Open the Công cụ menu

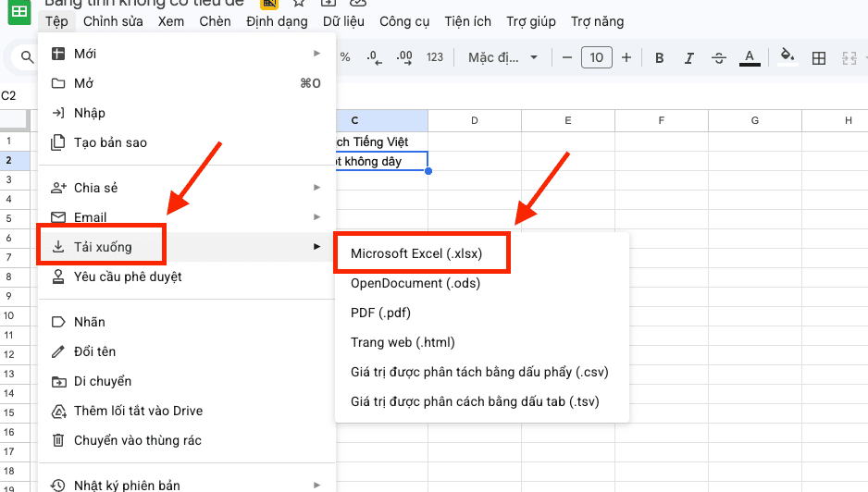click(x=404, y=21)
